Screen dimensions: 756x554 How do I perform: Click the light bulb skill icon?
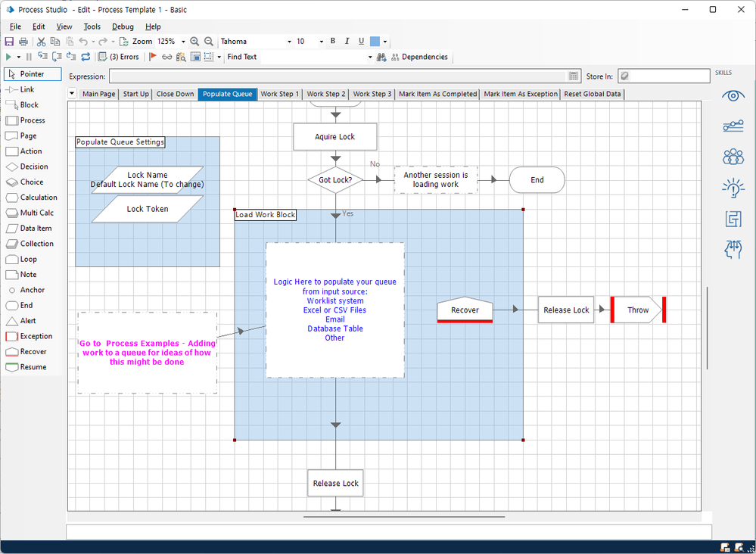coord(733,188)
